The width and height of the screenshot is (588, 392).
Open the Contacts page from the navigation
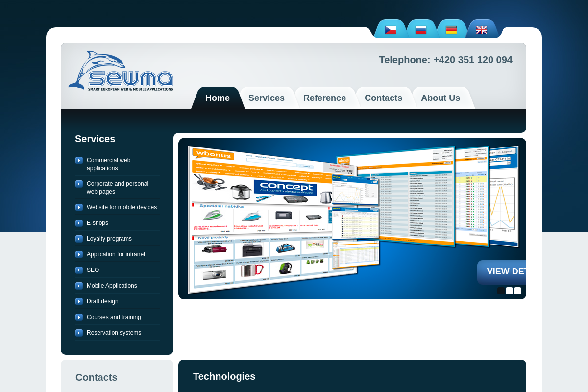(x=384, y=98)
